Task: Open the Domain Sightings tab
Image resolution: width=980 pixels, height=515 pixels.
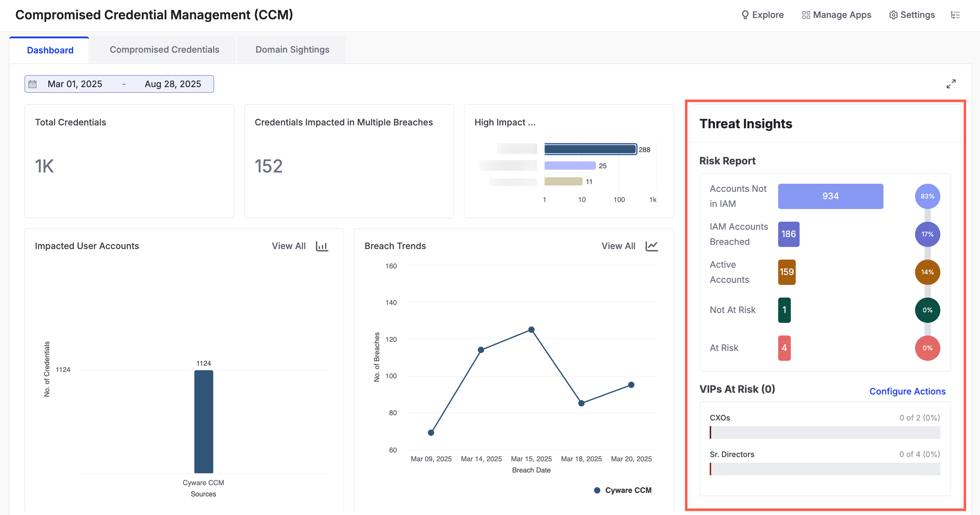Action: click(292, 50)
